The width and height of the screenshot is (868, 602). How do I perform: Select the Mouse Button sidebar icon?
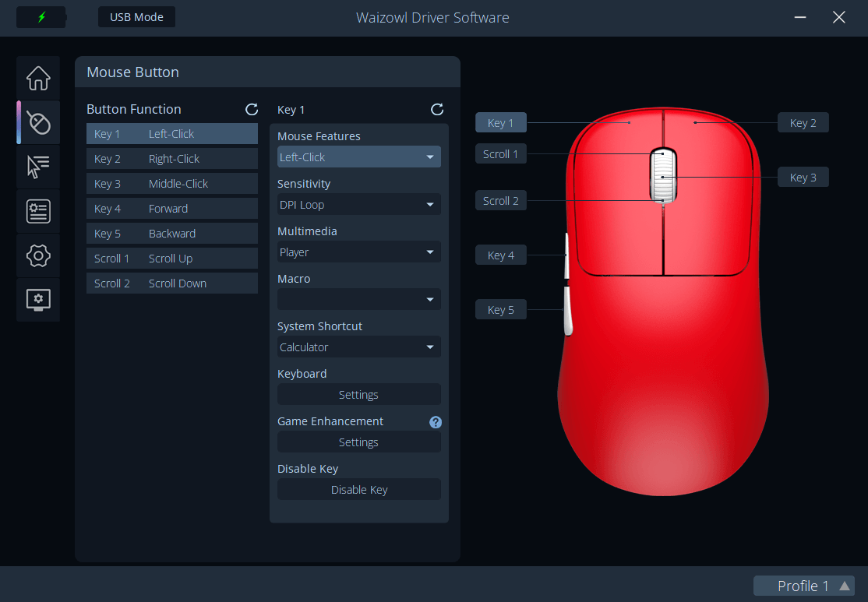click(38, 122)
